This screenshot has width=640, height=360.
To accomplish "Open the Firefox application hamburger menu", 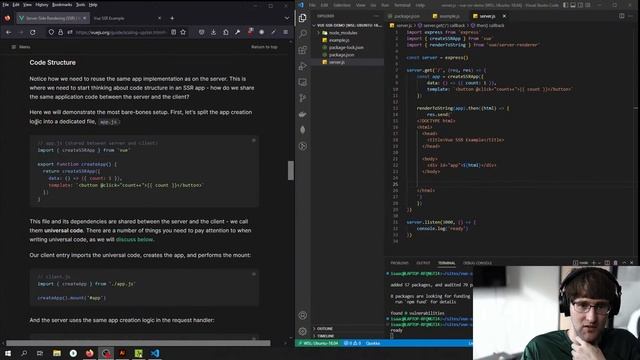I will click(286, 32).
